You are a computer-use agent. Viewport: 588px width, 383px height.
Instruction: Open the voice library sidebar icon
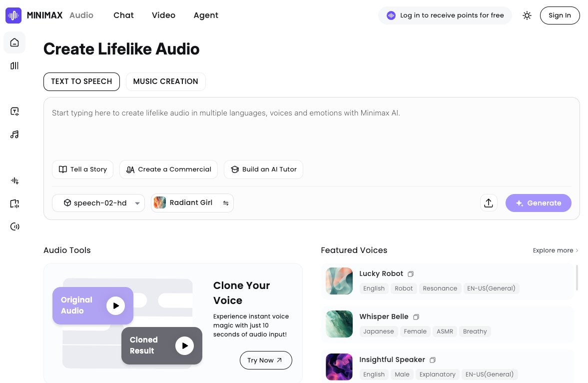click(x=14, y=65)
